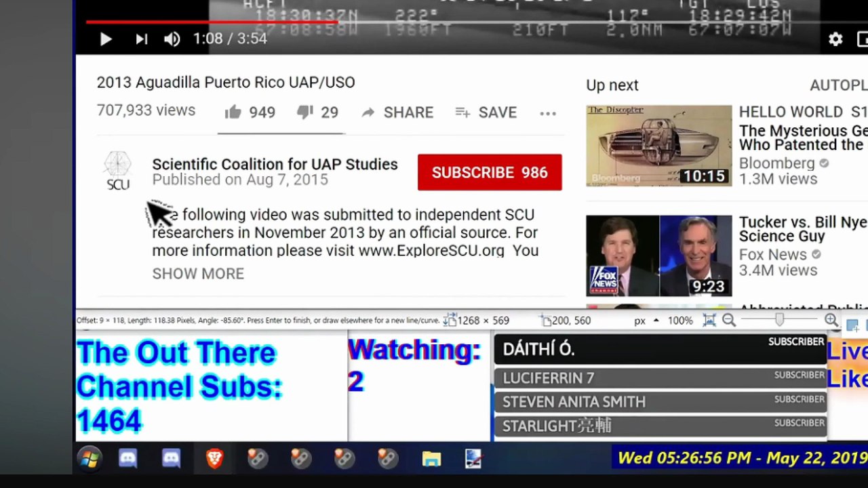The image size is (868, 488).
Task: Open the Tucker vs. Bill Nye title
Action: pos(803,229)
